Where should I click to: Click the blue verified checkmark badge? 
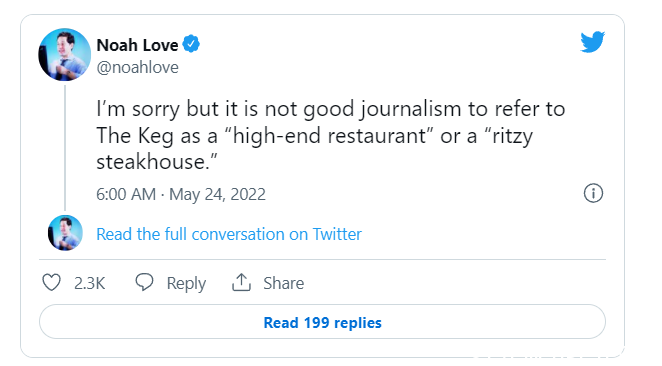tap(191, 44)
